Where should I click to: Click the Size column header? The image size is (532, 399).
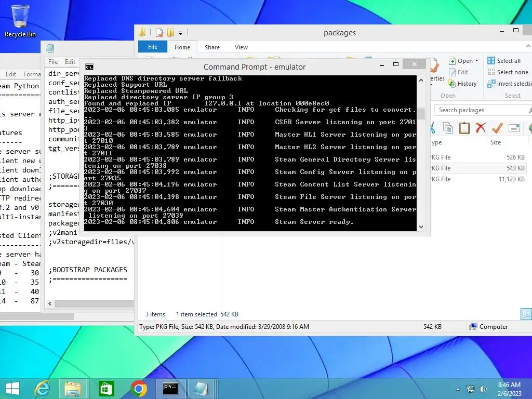[496, 142]
